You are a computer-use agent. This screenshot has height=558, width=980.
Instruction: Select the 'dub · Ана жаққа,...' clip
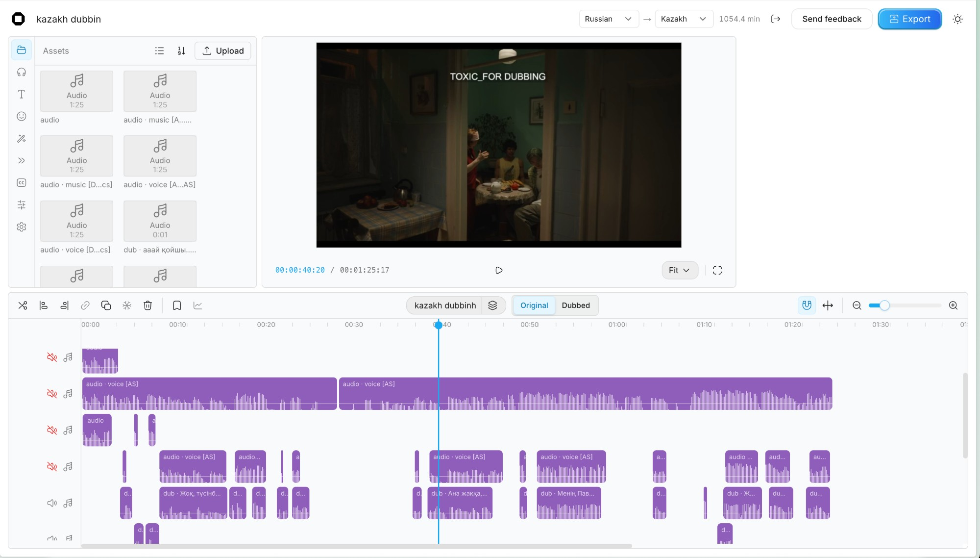point(460,503)
